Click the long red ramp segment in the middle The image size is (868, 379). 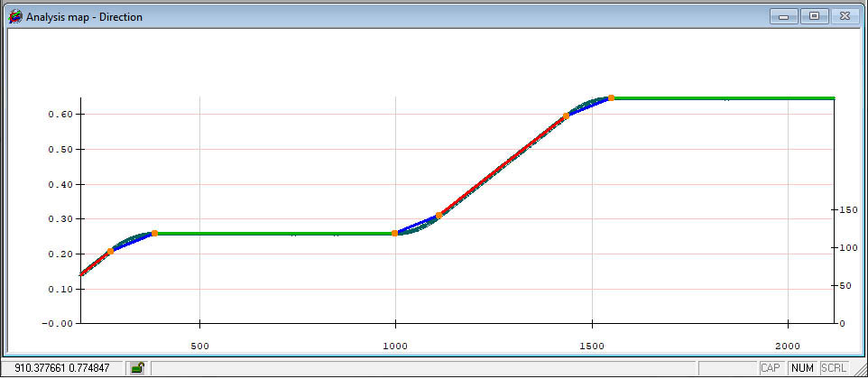tap(502, 166)
